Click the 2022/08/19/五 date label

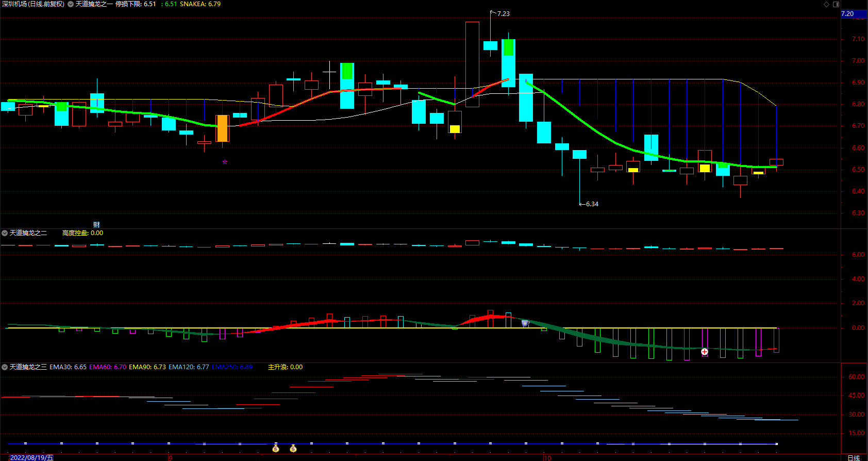pyautogui.click(x=31, y=457)
